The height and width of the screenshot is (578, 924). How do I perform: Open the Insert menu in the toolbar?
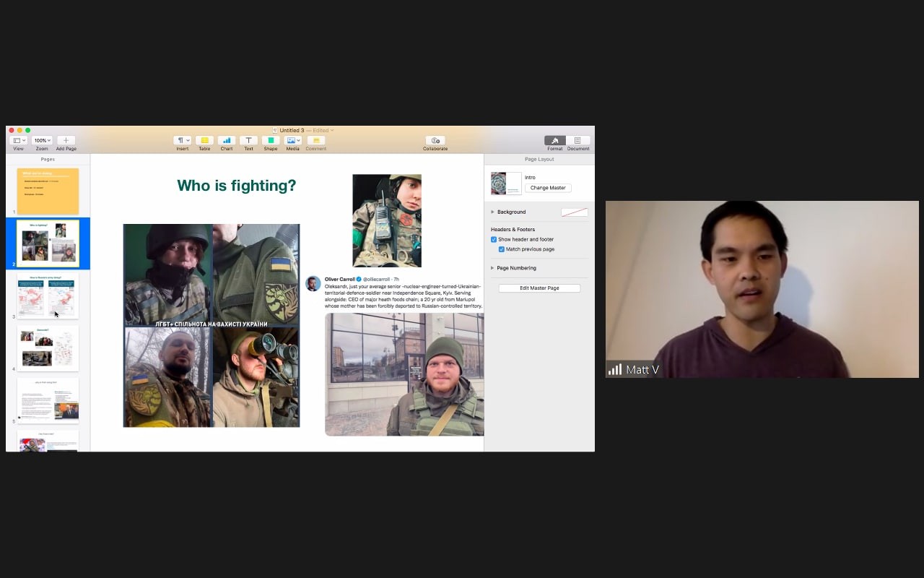pyautogui.click(x=183, y=140)
